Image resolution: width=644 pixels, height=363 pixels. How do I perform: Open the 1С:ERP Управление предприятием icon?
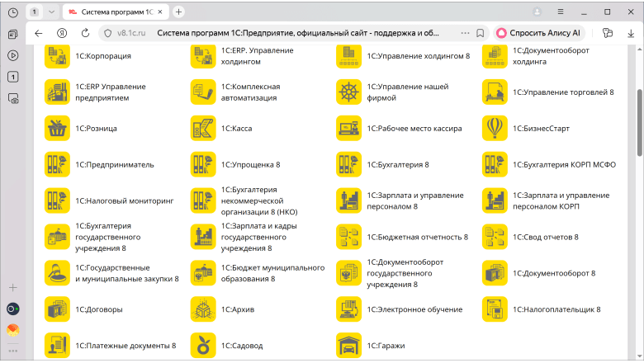pyautogui.click(x=57, y=92)
